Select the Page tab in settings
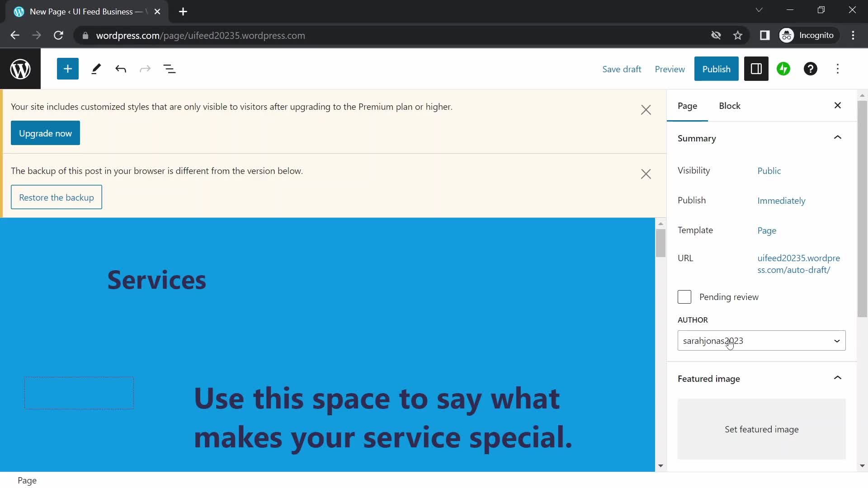 coord(687,106)
